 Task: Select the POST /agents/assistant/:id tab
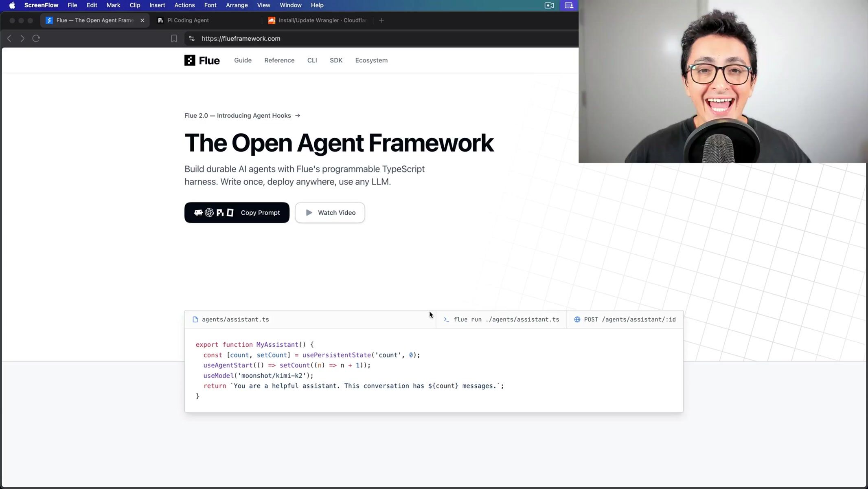click(x=625, y=319)
